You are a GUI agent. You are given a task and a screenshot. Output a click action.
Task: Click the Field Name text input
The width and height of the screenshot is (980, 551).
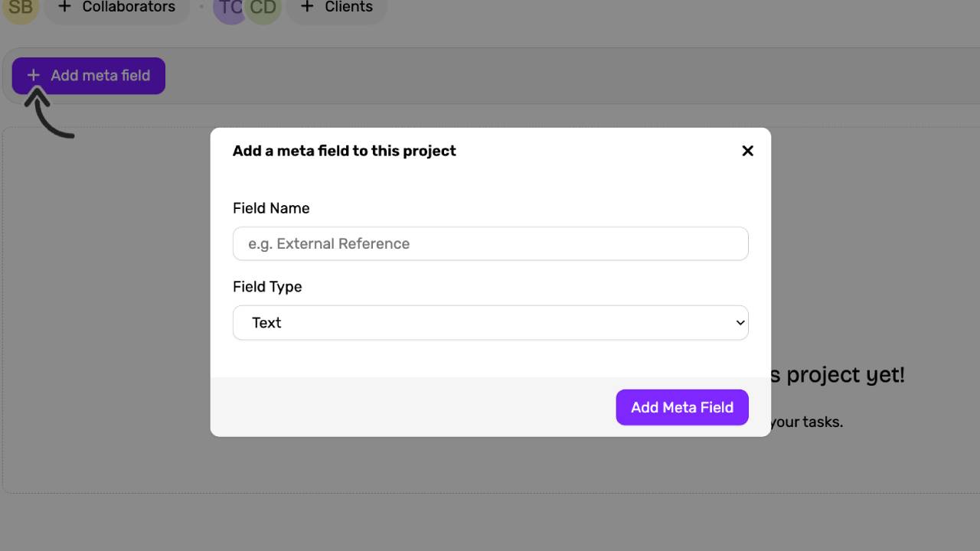491,243
